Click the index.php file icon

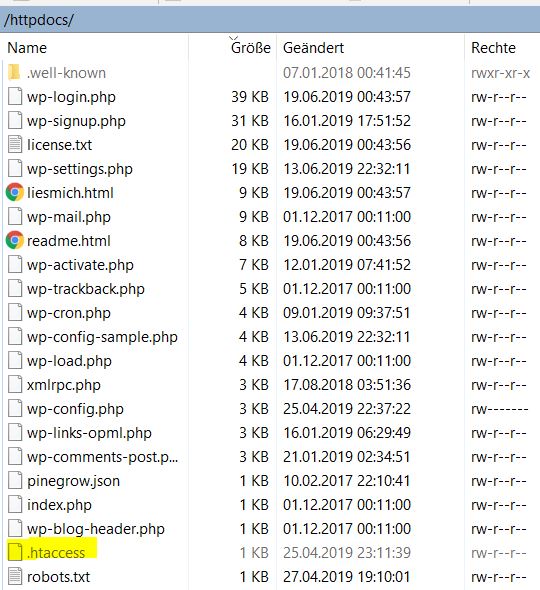15,505
